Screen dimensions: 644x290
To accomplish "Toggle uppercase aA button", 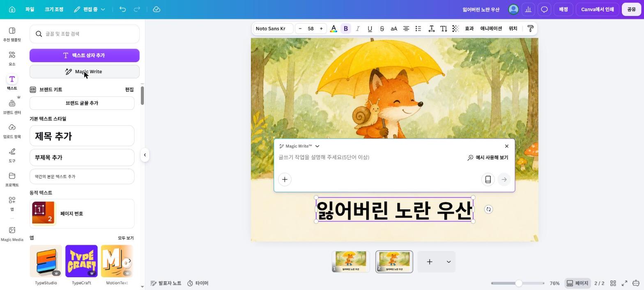I will [394, 28].
